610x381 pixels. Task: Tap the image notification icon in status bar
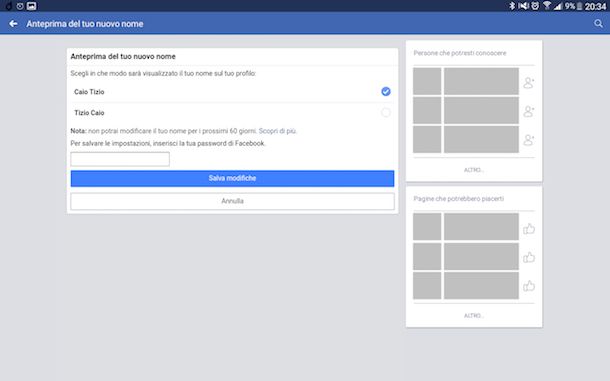pyautogui.click(x=32, y=6)
